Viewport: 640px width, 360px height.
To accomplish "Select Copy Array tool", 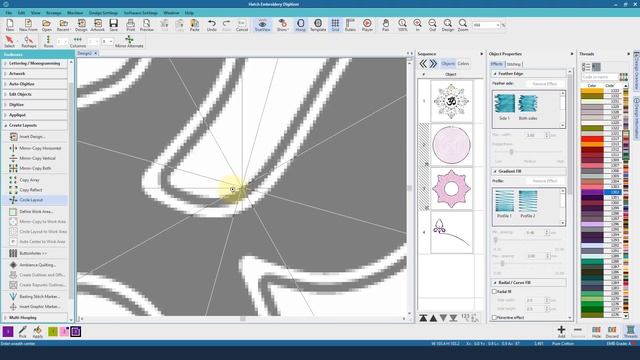I will 24,180.
